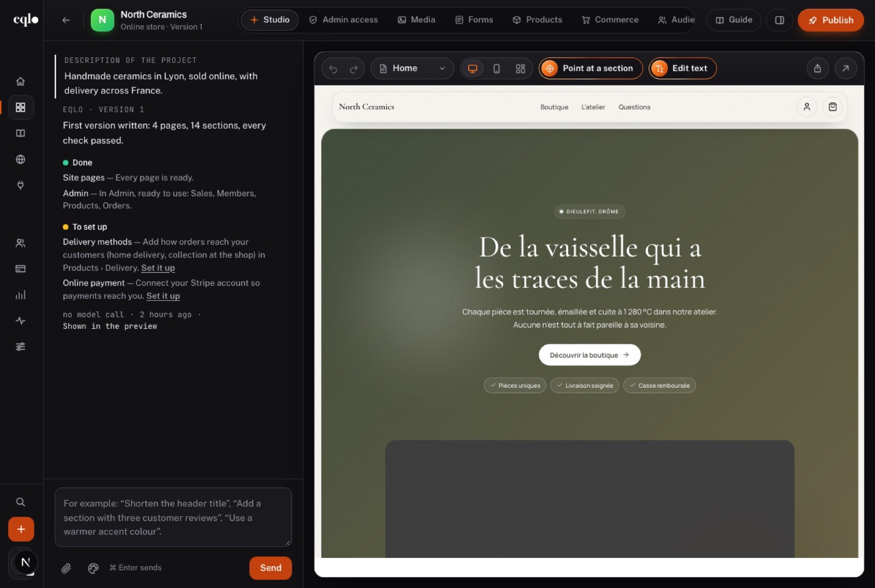Switch preview to desktop view
The image size is (875, 588).
(472, 68)
